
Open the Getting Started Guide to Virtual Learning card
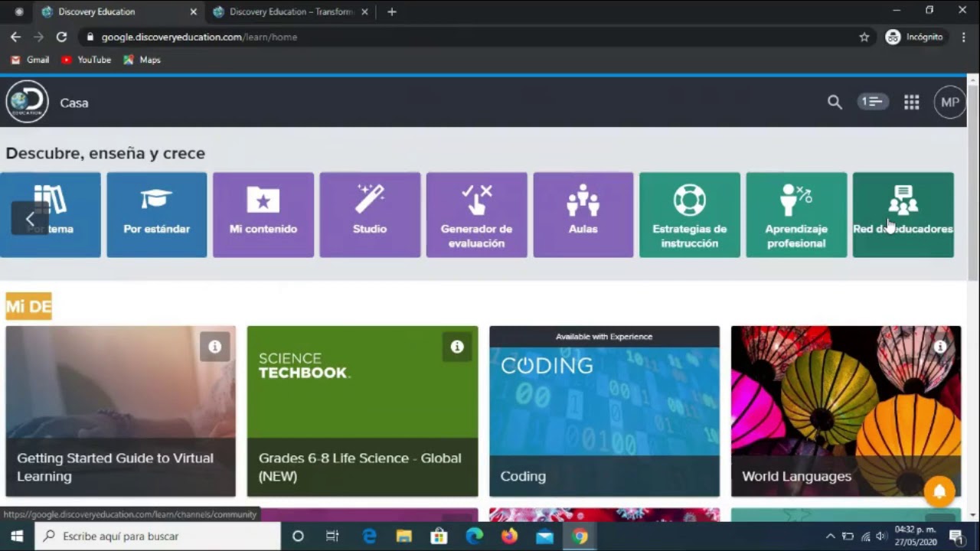pyautogui.click(x=121, y=412)
